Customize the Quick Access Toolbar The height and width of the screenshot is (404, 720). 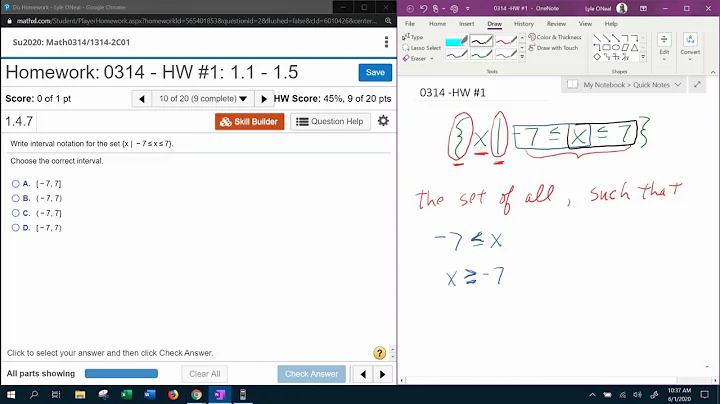[467, 8]
